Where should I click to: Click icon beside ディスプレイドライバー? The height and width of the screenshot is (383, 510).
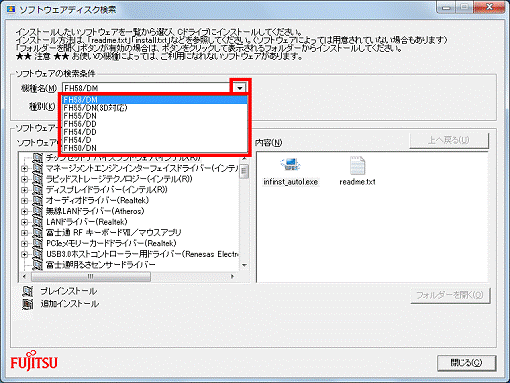coord(38,190)
